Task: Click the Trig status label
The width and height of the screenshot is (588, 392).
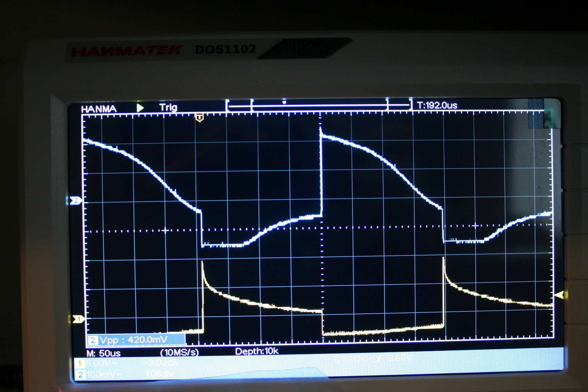Action: pyautogui.click(x=168, y=108)
